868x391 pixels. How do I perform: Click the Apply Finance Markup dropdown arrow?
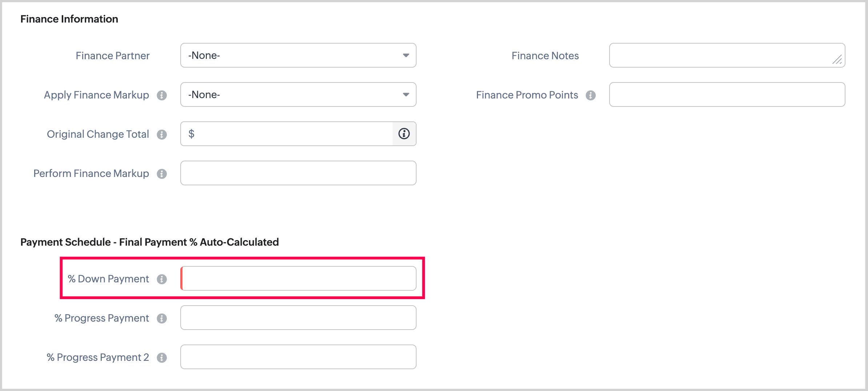click(406, 94)
